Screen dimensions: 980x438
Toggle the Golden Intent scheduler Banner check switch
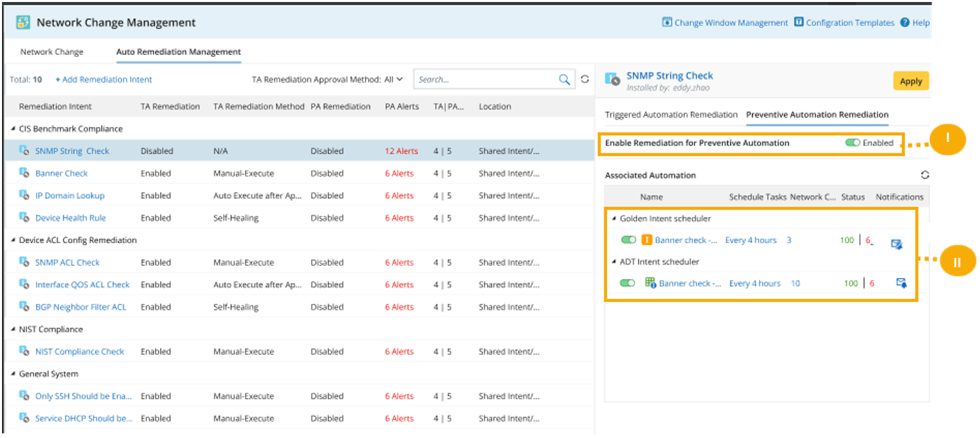[628, 240]
